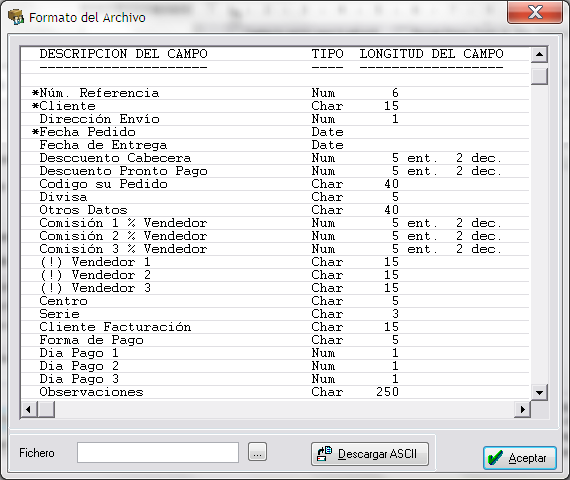The image size is (570, 480).
Task: Close the Formato del Archivo dialog
Action: pos(535,12)
